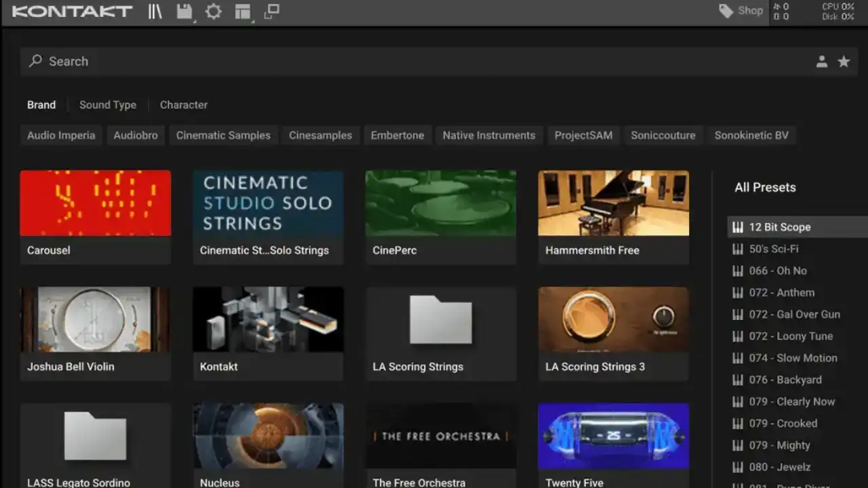Toggle favorites star filter
The height and width of the screenshot is (488, 868).
point(844,62)
